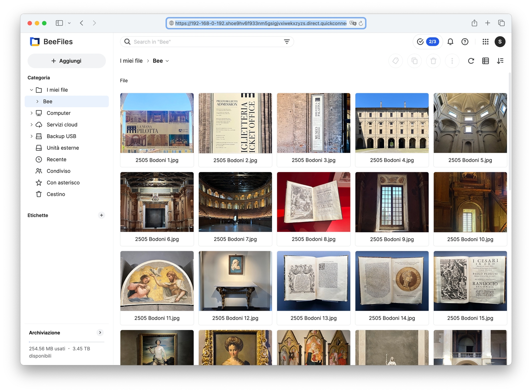Open the apps grid launcher
This screenshot has height=392, width=532.
coord(485,42)
